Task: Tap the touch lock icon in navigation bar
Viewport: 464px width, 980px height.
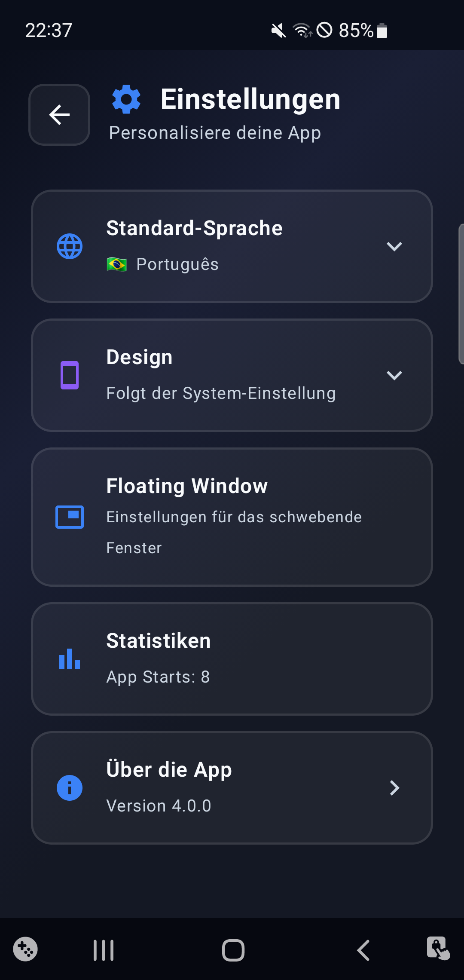Action: (x=438, y=948)
